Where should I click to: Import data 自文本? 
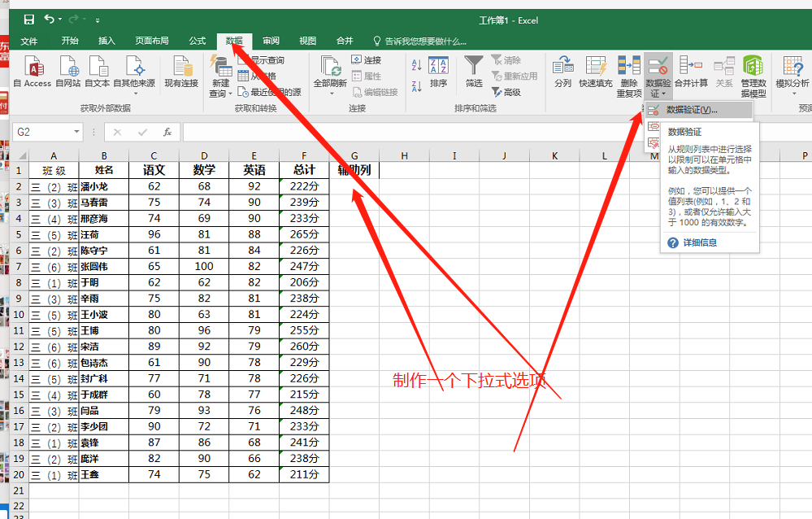click(x=98, y=72)
